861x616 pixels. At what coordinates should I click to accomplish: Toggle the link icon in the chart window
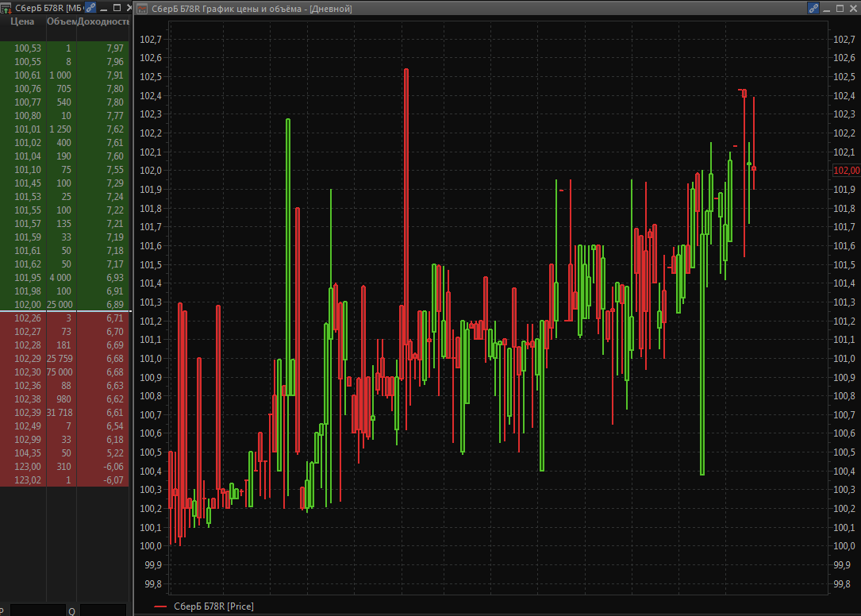tap(813, 8)
